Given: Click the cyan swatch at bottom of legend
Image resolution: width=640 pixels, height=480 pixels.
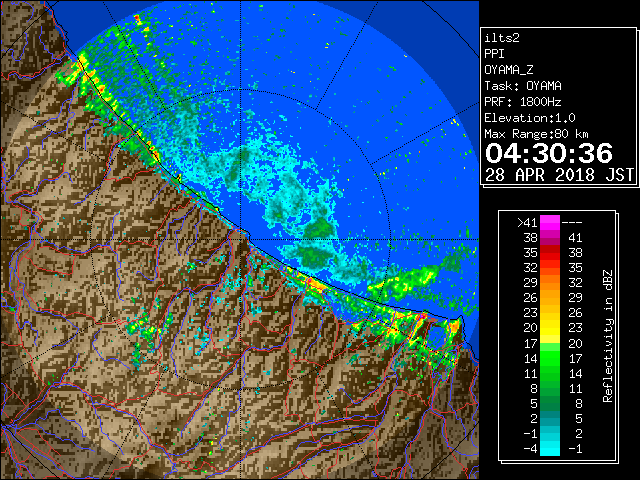Looking at the screenshot, I should click(550, 448).
